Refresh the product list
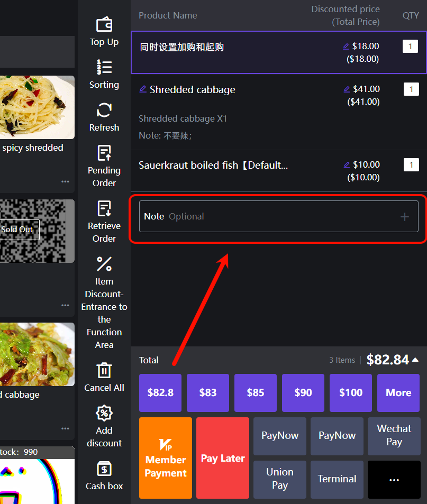Screen dimensions: 427x504 tap(104, 110)
